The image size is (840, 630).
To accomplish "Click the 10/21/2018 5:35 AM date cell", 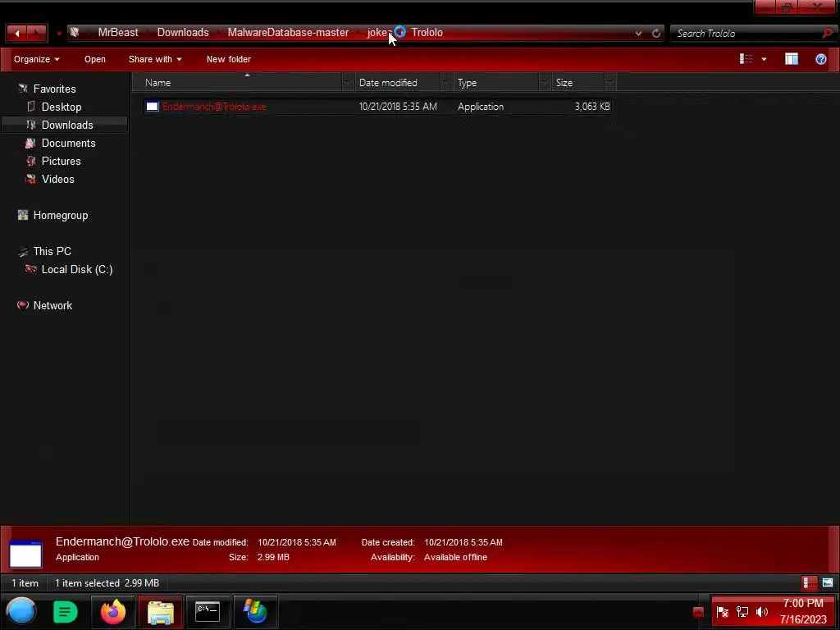I will tap(398, 107).
